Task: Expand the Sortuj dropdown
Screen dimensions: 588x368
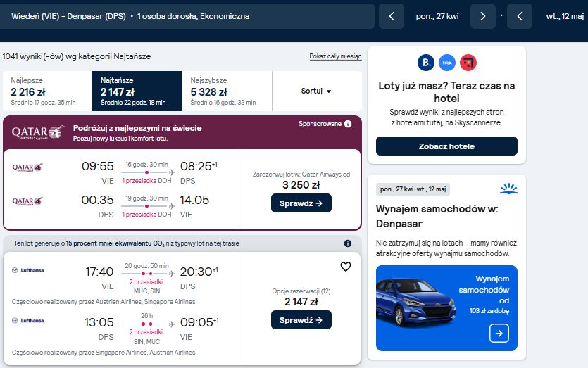Action: pos(316,91)
